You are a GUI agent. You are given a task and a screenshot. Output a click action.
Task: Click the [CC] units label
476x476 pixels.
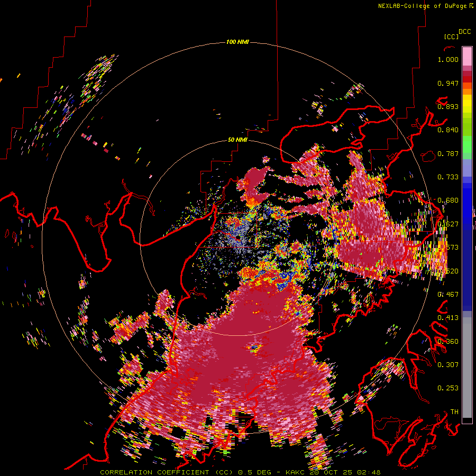[451, 36]
